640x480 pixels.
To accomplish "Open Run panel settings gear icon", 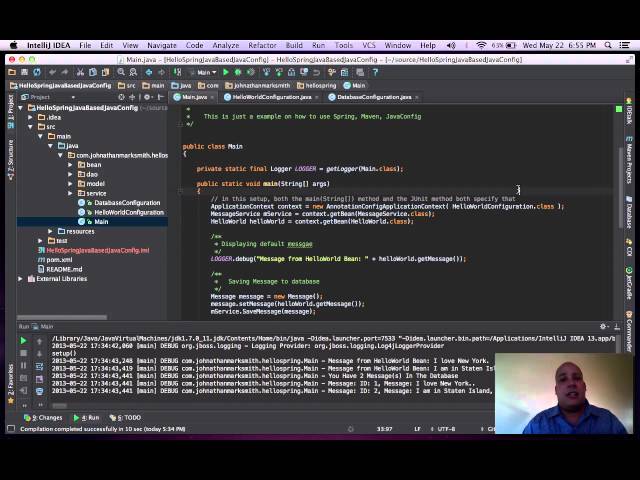I will pos(603,326).
